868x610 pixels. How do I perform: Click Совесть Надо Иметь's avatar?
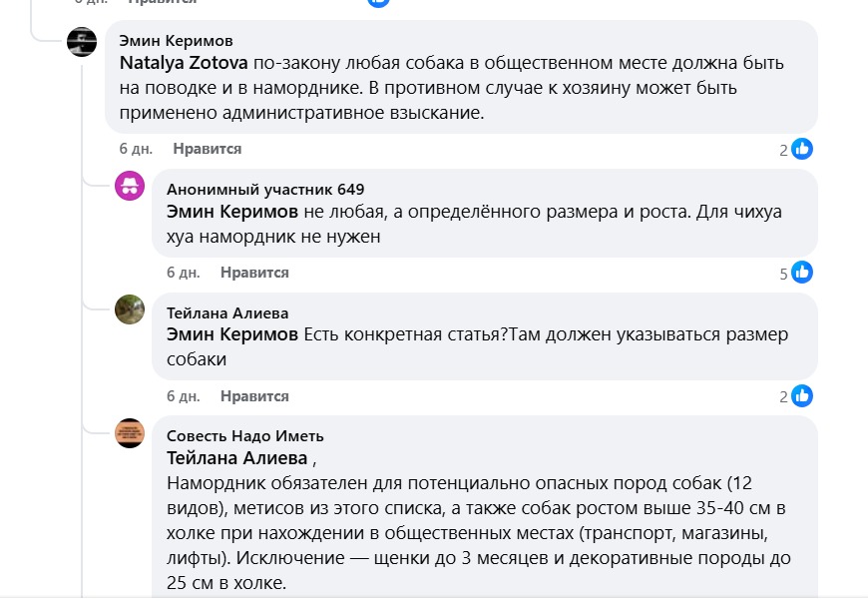tap(130, 432)
